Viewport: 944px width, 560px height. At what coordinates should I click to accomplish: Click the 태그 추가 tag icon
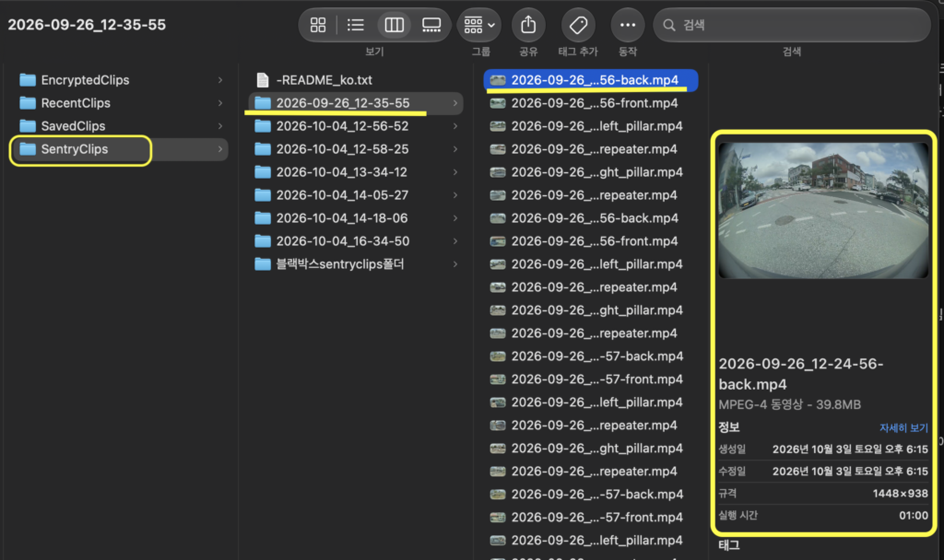578,25
